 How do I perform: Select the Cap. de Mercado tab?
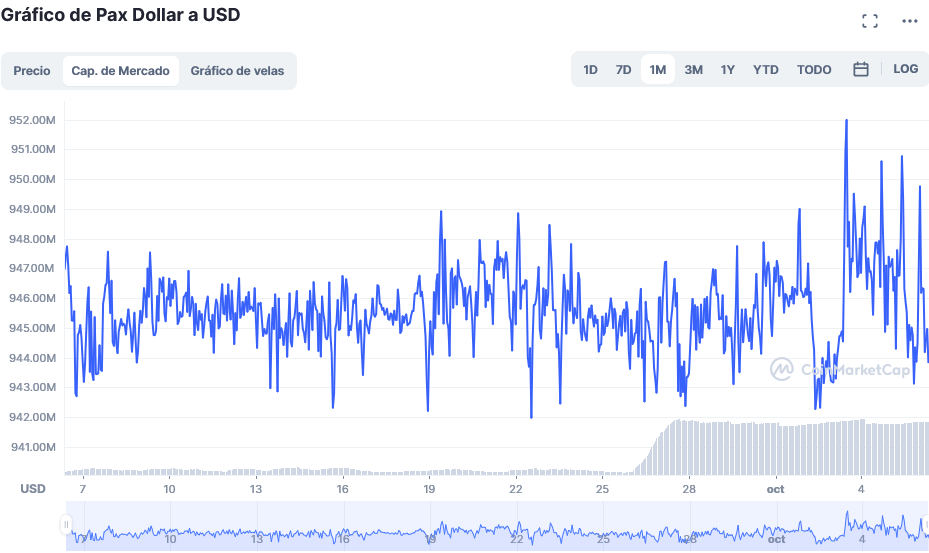[x=120, y=71]
